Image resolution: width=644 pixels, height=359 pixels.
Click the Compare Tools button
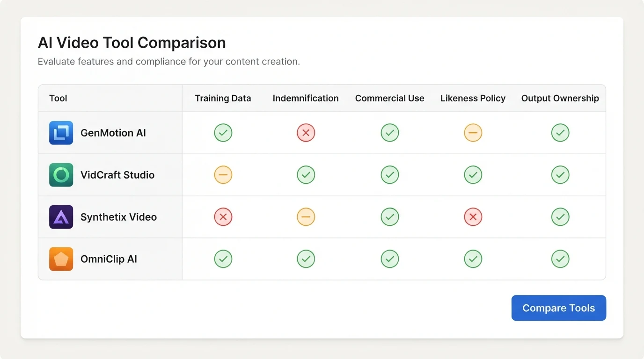pyautogui.click(x=559, y=308)
